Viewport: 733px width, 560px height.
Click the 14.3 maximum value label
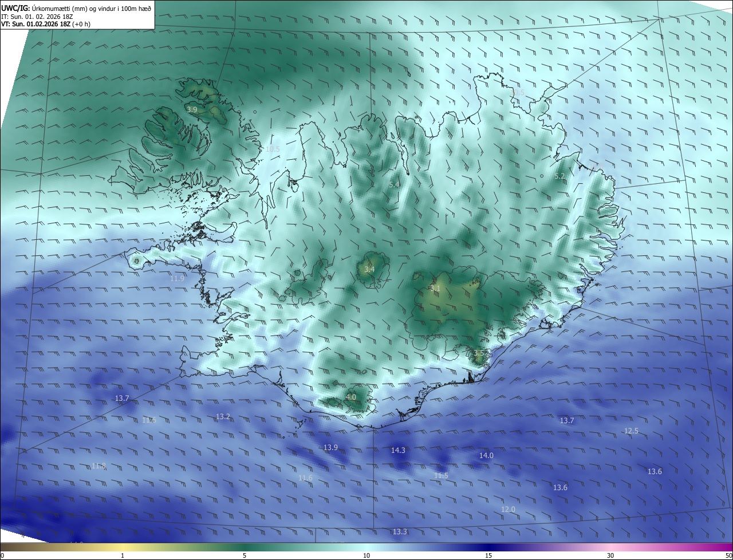pyautogui.click(x=398, y=450)
